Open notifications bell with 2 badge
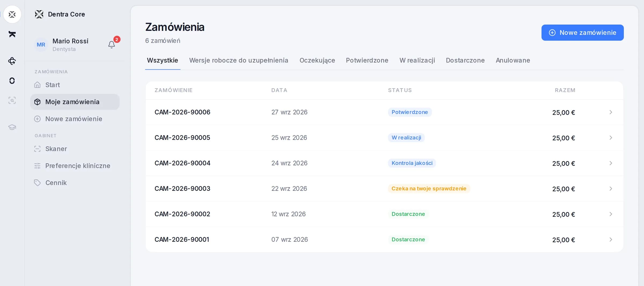This screenshot has width=644, height=286. click(112, 44)
